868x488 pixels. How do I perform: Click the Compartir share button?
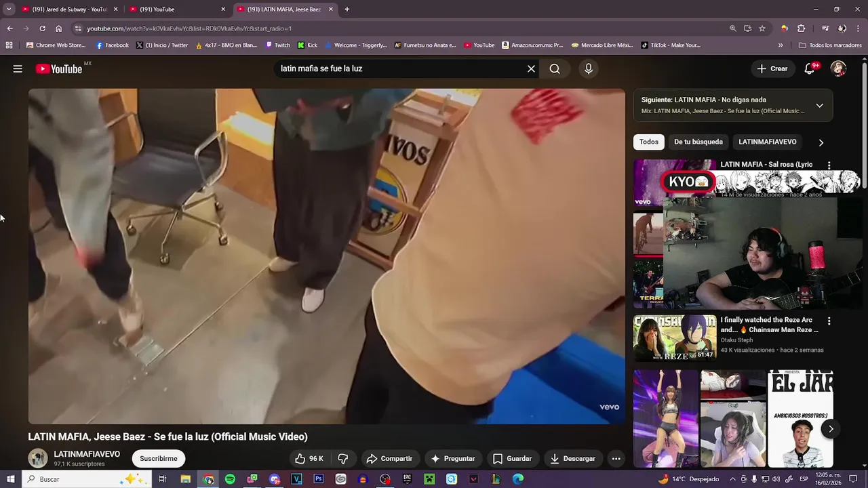click(389, 459)
